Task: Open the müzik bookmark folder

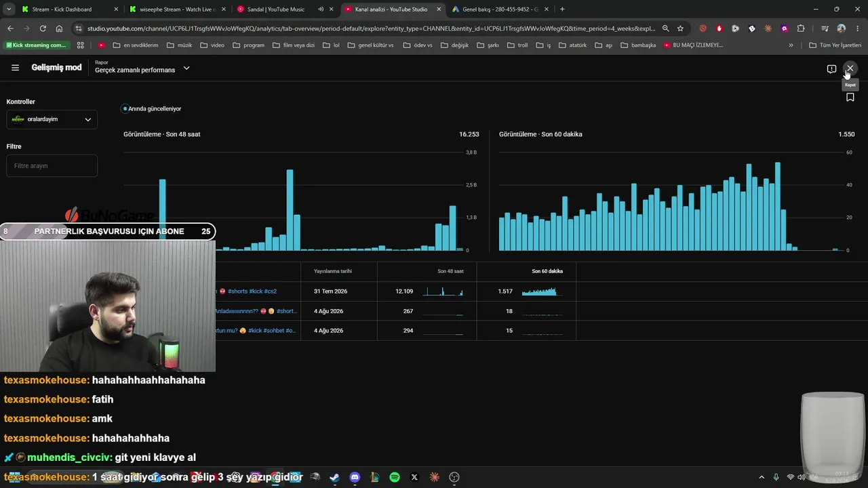Action: (x=179, y=45)
